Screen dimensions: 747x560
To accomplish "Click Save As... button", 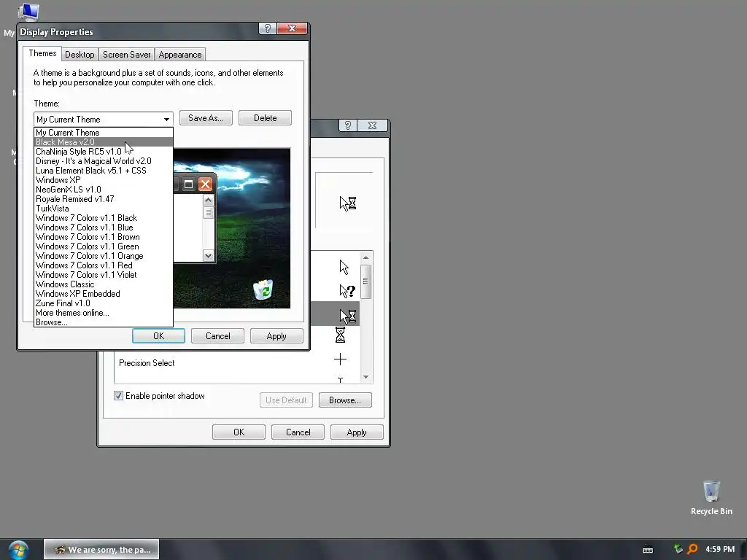I will point(206,118).
